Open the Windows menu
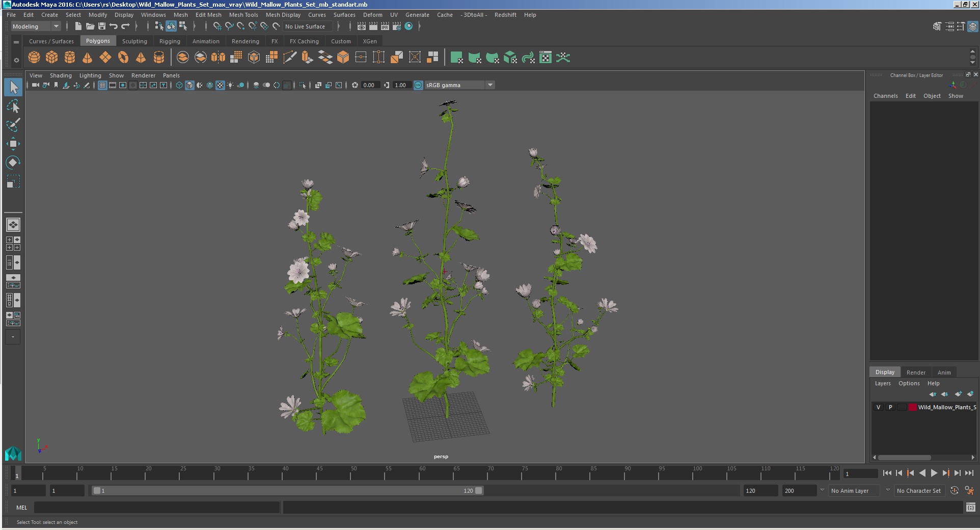The height and width of the screenshot is (530, 980). coord(153,15)
